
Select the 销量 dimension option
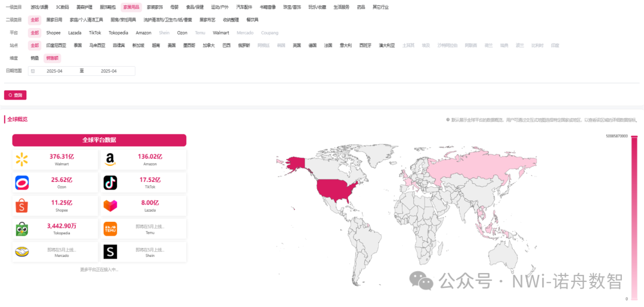coord(35,58)
